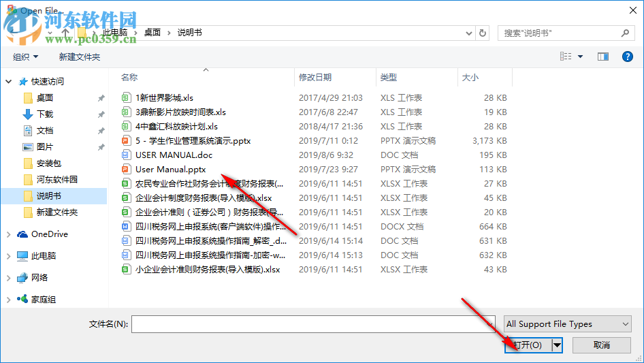Expand the OneDrive tree node

tap(9, 234)
